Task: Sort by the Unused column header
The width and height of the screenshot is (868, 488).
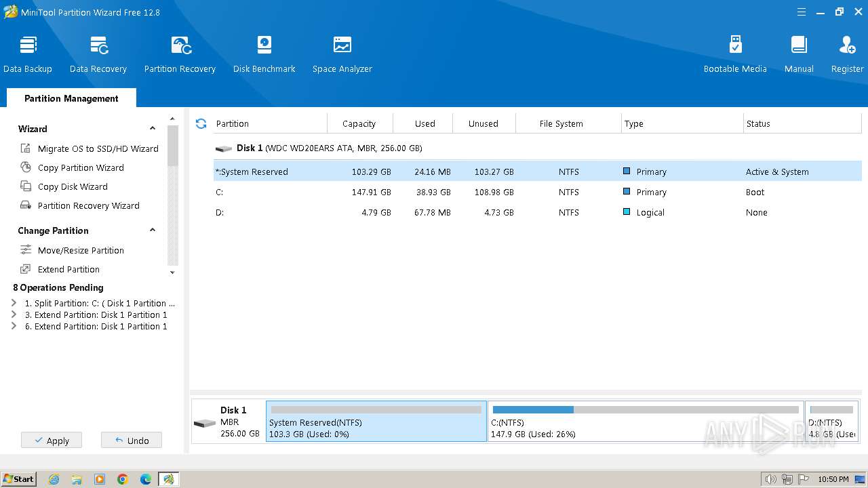Action: coord(484,123)
